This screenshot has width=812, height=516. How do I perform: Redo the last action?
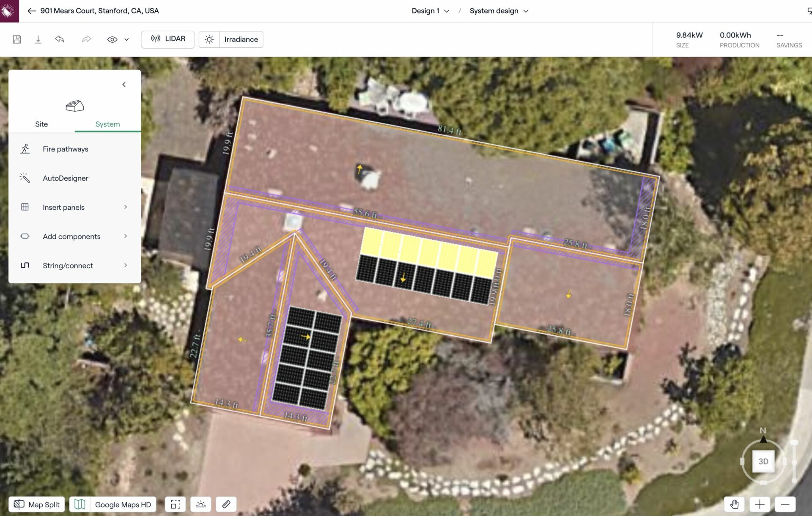[x=87, y=39]
